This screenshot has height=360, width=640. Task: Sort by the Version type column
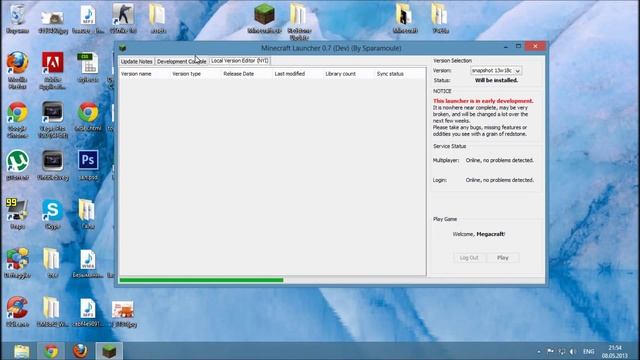point(196,74)
